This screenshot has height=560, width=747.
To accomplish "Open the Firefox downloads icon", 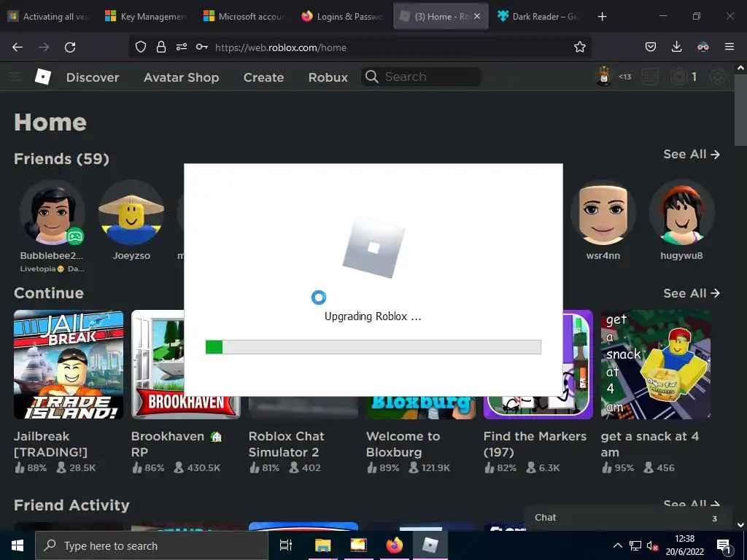I will [x=676, y=47].
